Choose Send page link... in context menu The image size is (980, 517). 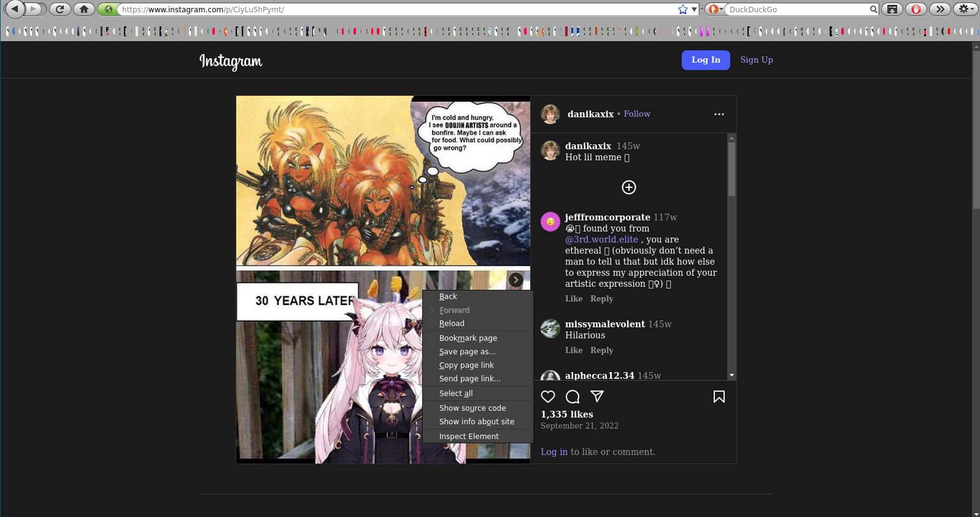click(477, 379)
